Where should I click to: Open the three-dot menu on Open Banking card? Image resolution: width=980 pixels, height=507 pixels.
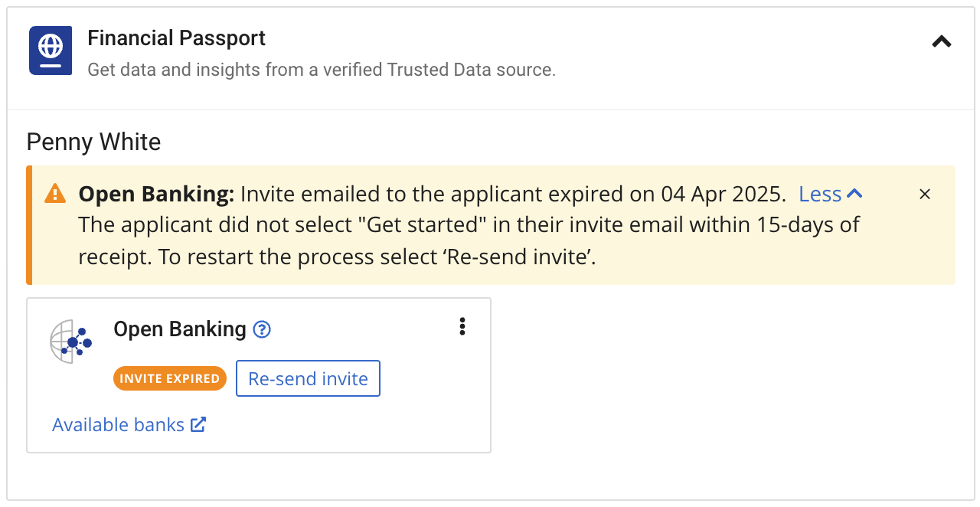tap(462, 327)
